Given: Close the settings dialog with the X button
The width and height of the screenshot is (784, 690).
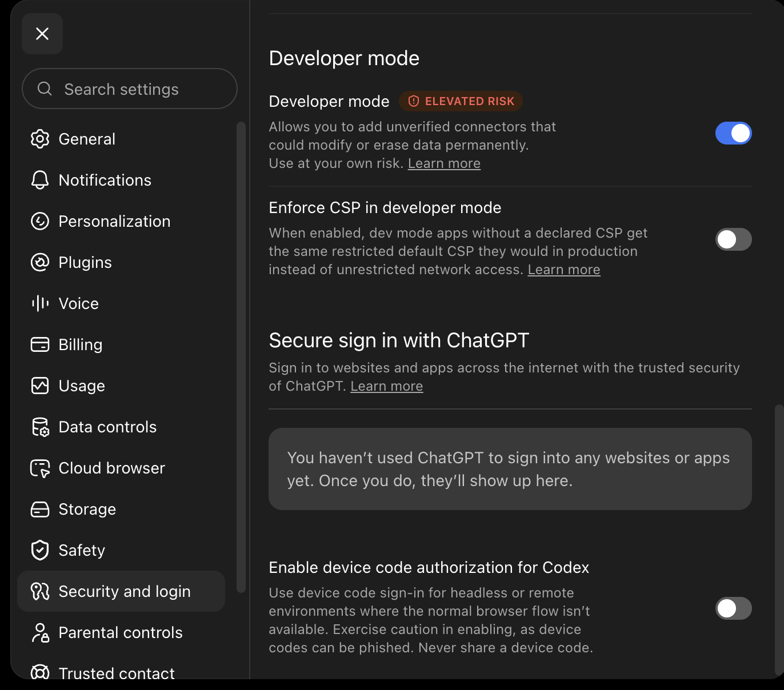Looking at the screenshot, I should pos(42,34).
